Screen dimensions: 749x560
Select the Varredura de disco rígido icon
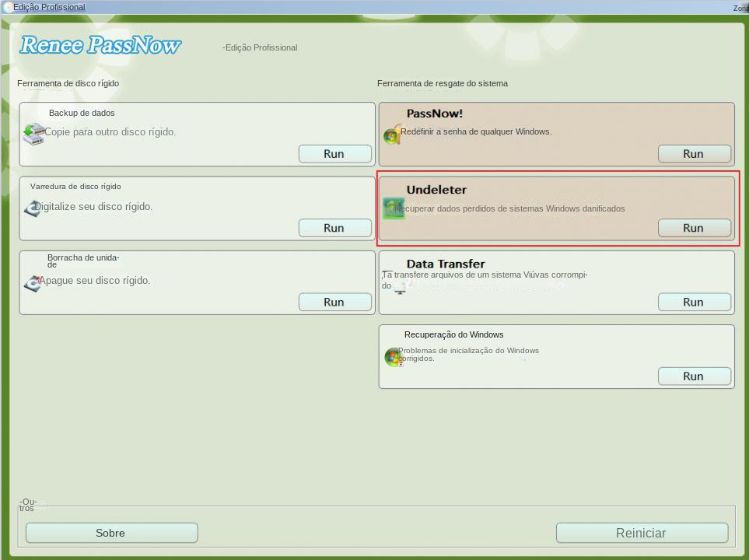(x=33, y=208)
